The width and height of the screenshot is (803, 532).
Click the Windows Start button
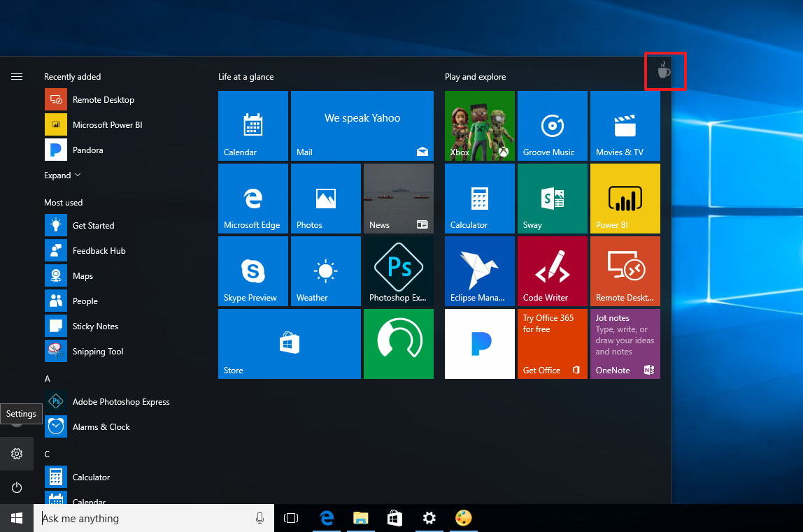16,518
